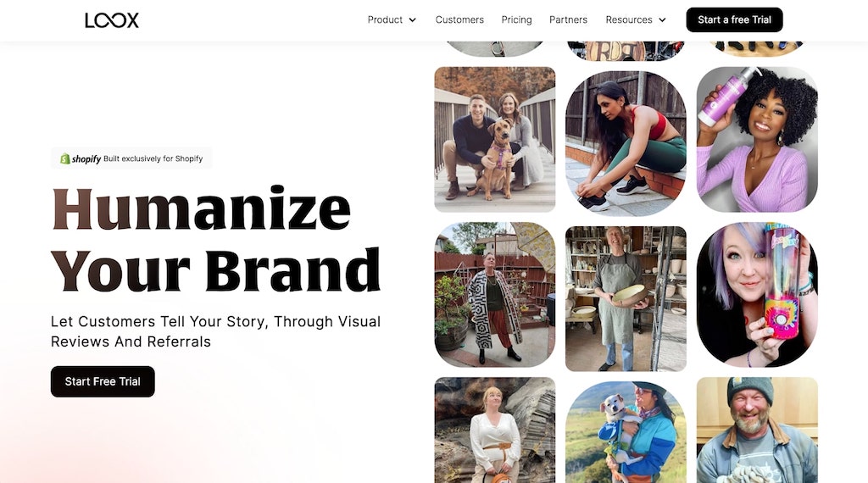Select photo of person in patterned coat

click(x=495, y=295)
